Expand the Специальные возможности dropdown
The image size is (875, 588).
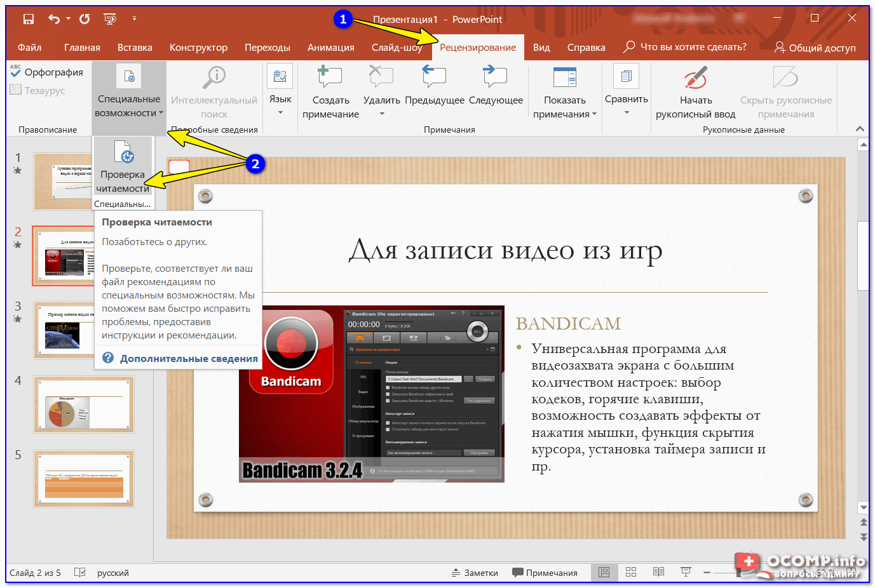129,98
